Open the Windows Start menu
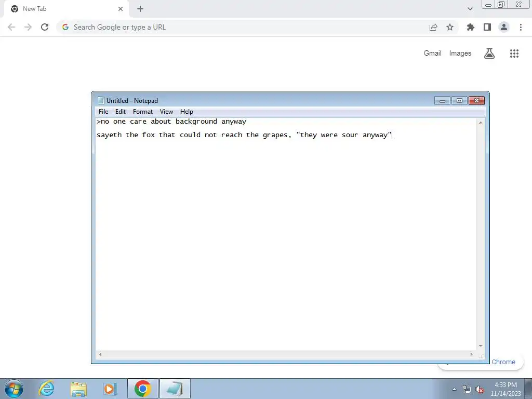Image resolution: width=532 pixels, height=399 pixels. tap(14, 389)
